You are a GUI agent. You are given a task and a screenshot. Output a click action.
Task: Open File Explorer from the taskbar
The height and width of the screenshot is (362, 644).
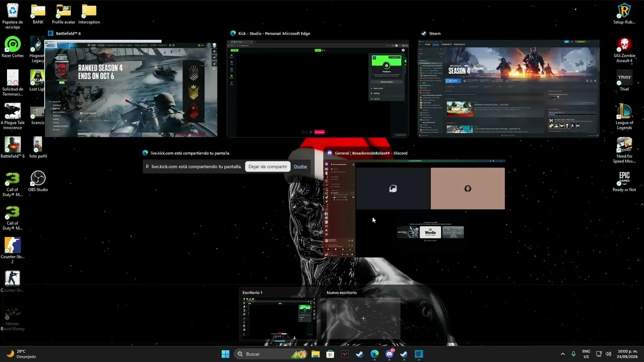(315, 354)
